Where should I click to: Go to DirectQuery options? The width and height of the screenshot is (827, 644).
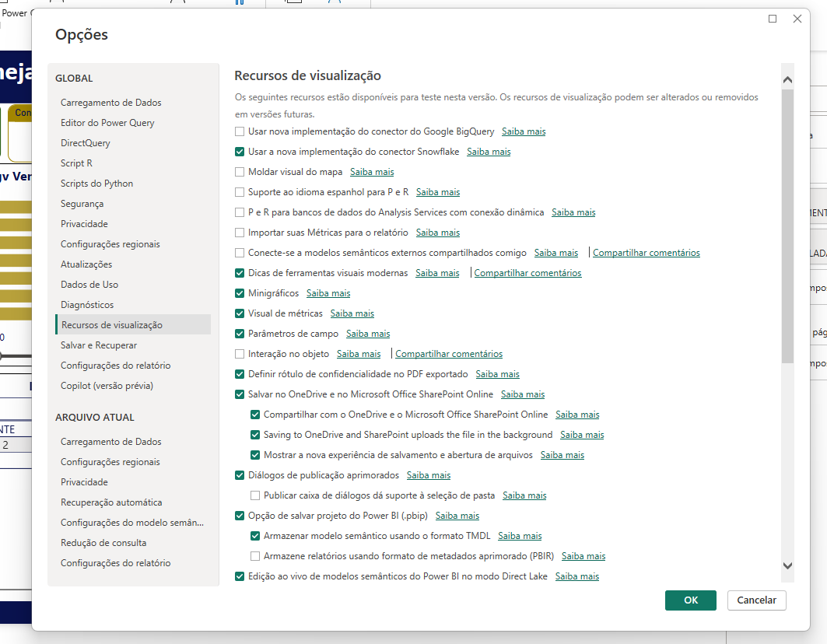133,143
